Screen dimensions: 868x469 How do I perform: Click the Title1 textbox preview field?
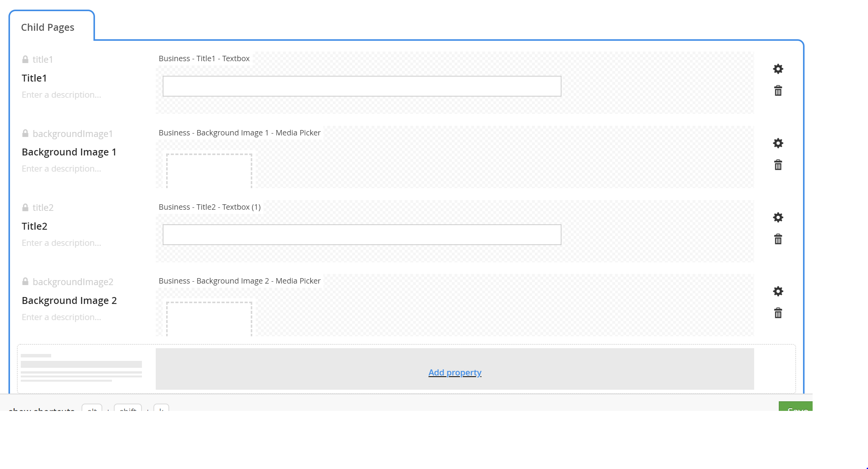point(362,86)
